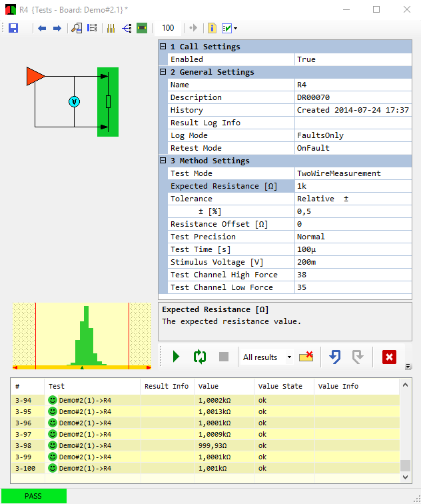Change Log Mode value FaultsOnly

pos(353,135)
